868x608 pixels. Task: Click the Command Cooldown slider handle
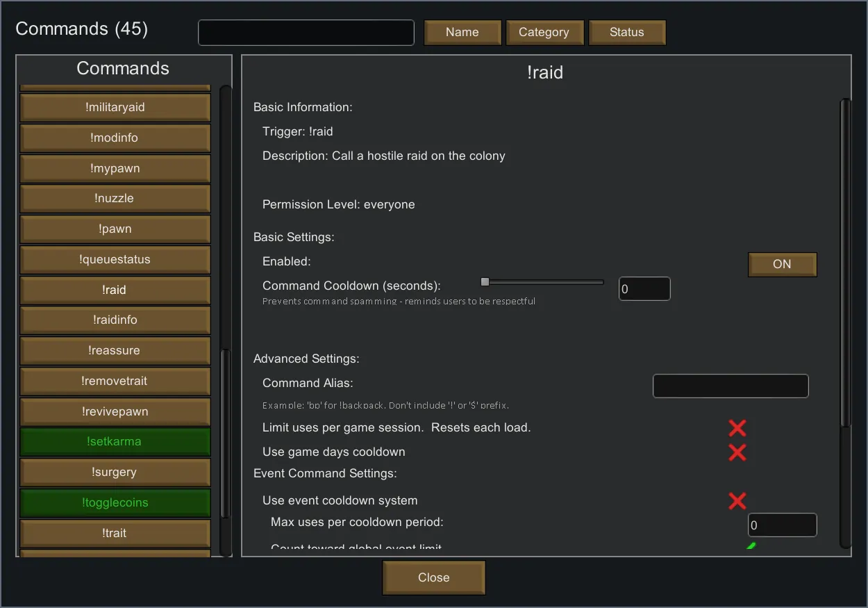[485, 282]
